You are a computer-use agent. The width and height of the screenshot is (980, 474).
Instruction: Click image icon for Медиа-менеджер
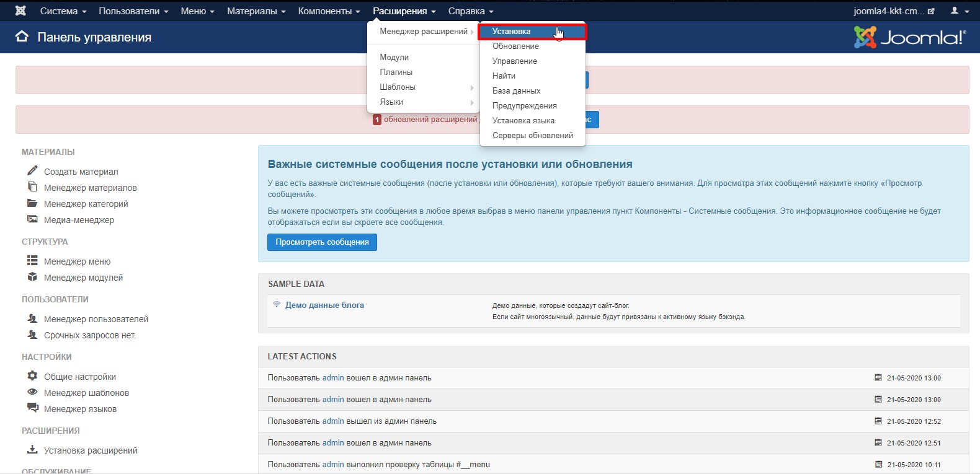32,219
